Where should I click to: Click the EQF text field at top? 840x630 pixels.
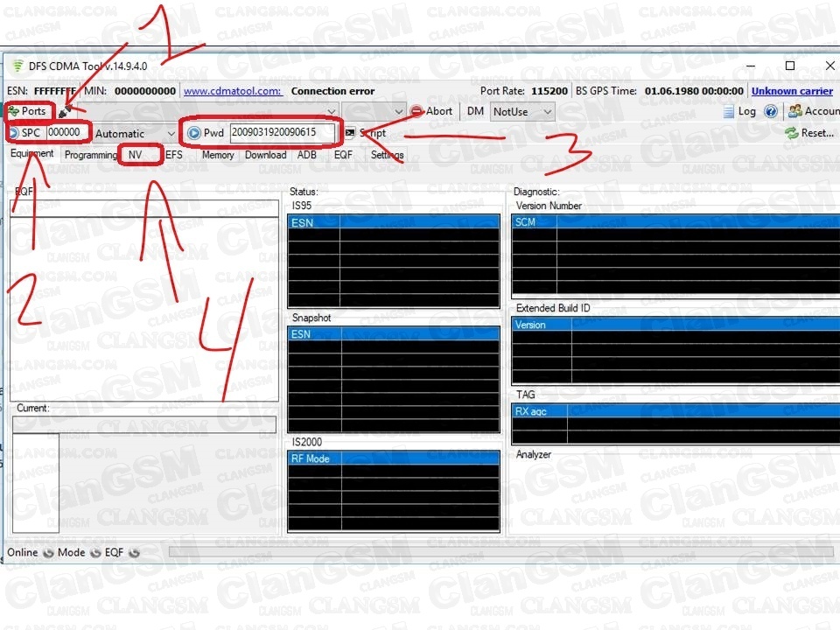(x=144, y=208)
